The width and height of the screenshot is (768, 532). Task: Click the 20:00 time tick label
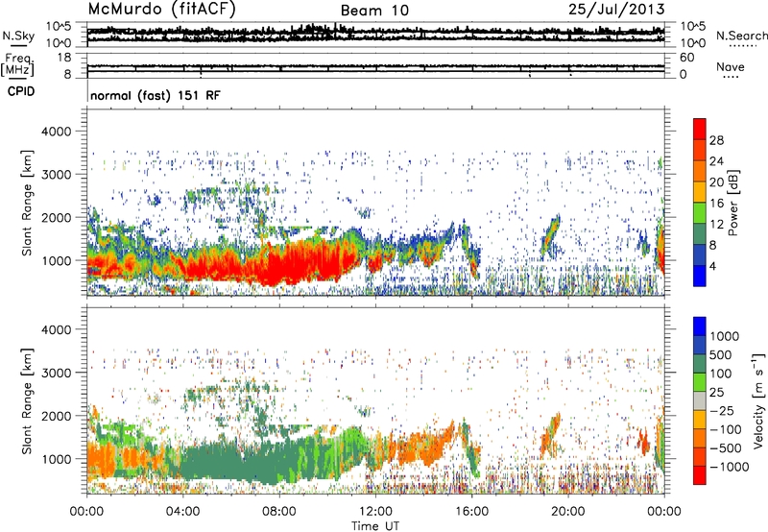pos(567,512)
